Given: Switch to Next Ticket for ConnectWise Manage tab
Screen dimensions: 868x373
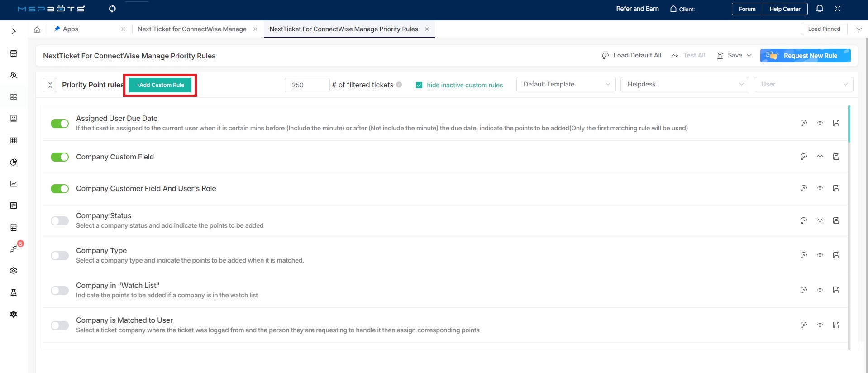Looking at the screenshot, I should [192, 29].
